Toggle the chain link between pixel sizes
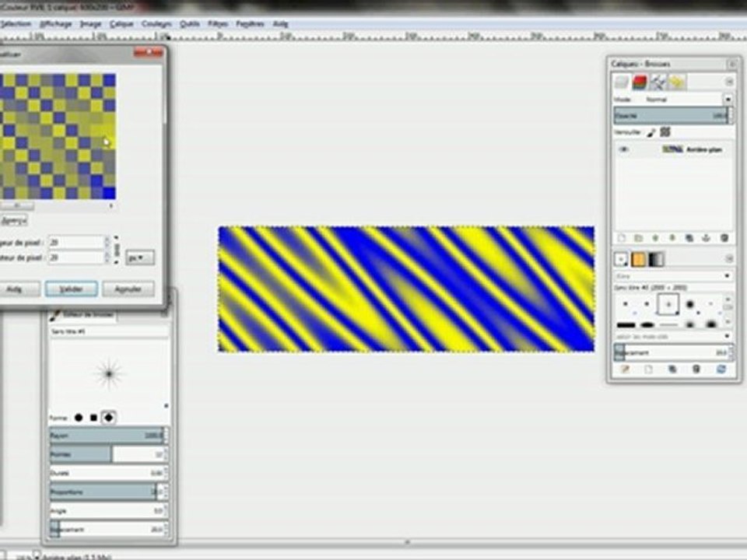The height and width of the screenshot is (560, 747). point(117,250)
